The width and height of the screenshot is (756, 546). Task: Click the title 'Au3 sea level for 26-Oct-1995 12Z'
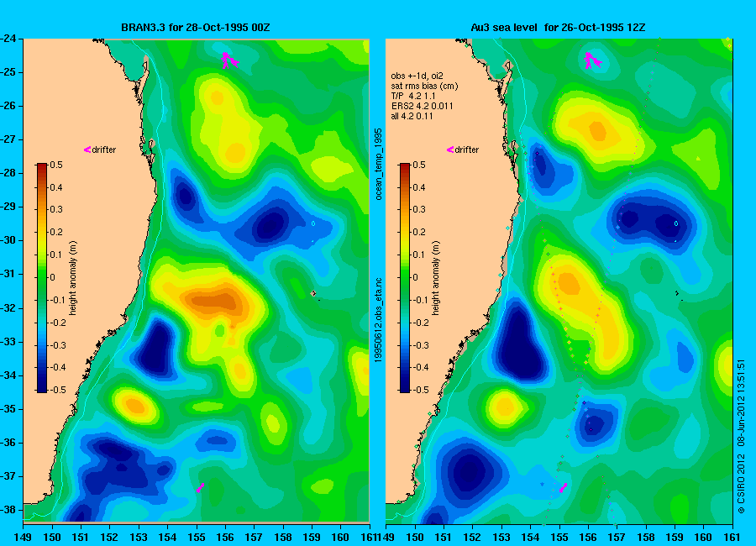click(x=558, y=28)
